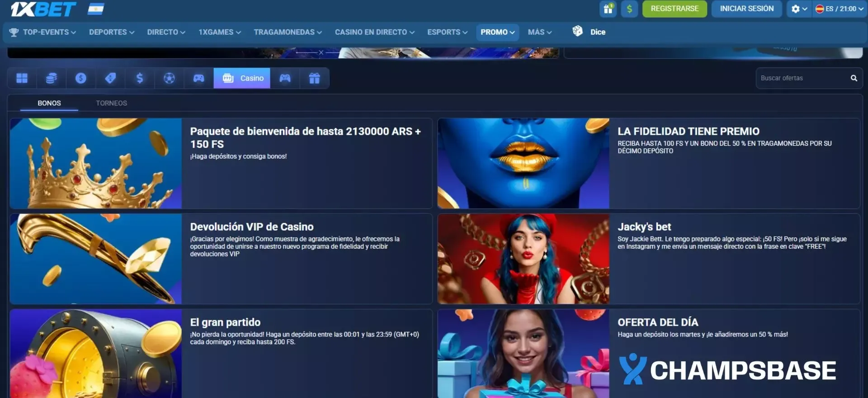
Task: Open the PROMO menu
Action: click(497, 32)
